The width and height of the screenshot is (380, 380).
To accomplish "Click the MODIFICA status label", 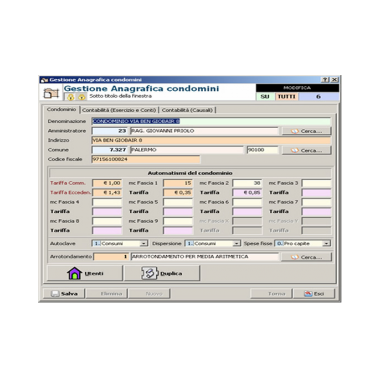I will click(x=297, y=88).
